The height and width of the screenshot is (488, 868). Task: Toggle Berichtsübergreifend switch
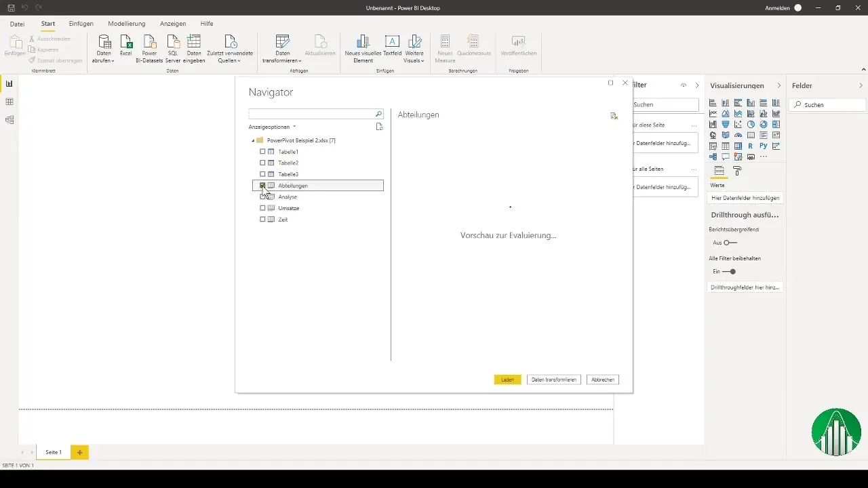coord(730,243)
